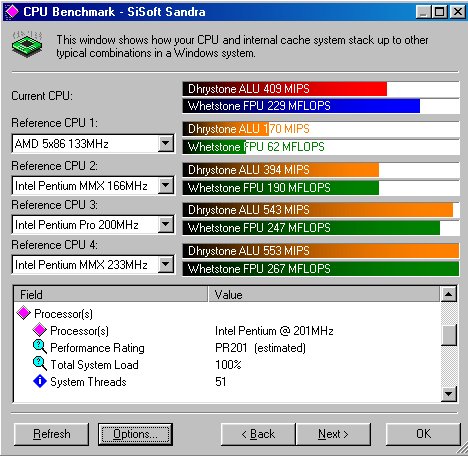Click the list scrollbar thumb
The image size is (468, 456).
[449, 335]
